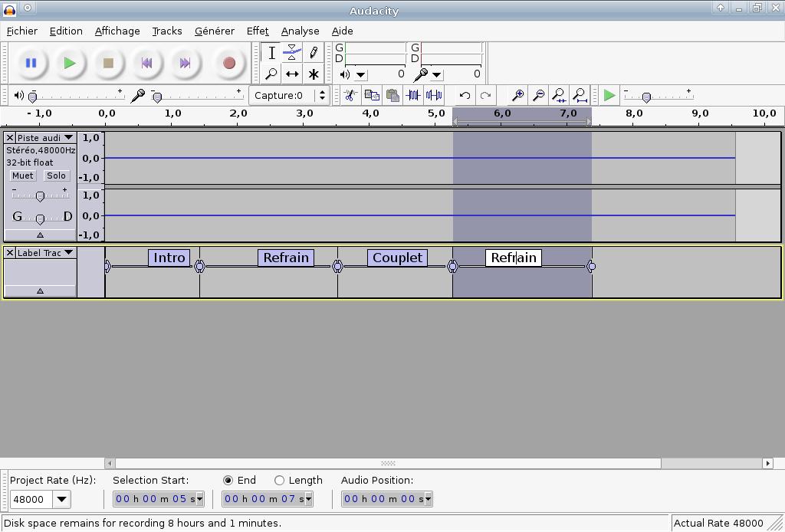Image resolution: width=785 pixels, height=532 pixels.
Task: Select the End radio button
Action: pos(228,481)
